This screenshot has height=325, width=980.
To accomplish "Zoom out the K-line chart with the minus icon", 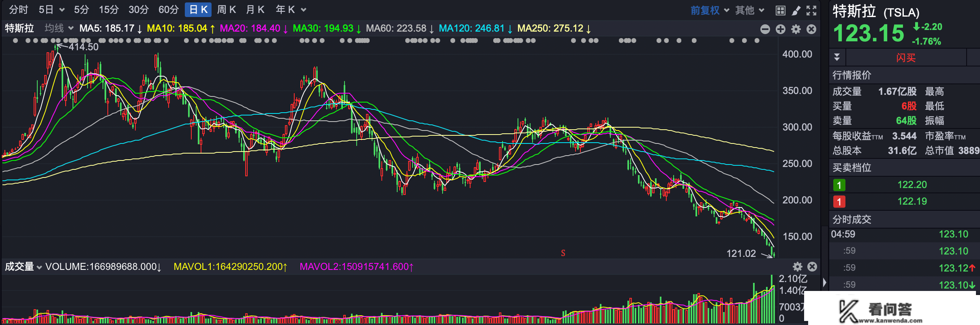I will click(x=765, y=29).
